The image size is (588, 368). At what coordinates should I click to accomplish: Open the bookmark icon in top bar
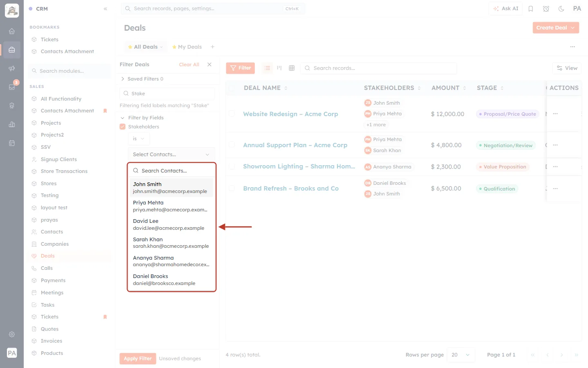(x=531, y=9)
